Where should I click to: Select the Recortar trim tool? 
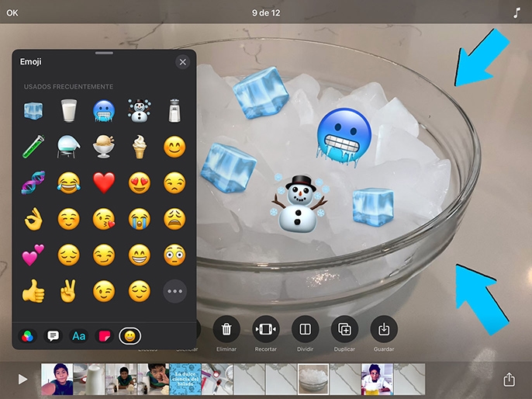pos(266,329)
